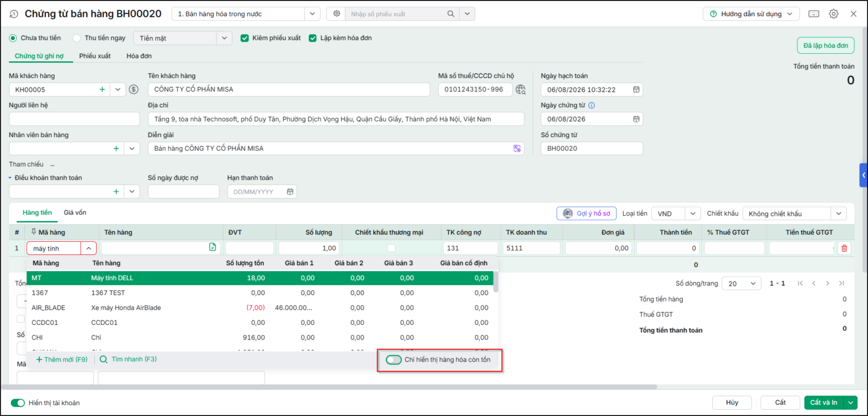This screenshot has width=868, height=416.
Task: Toggle the Hiển thị tài khoản switch
Action: 18,403
